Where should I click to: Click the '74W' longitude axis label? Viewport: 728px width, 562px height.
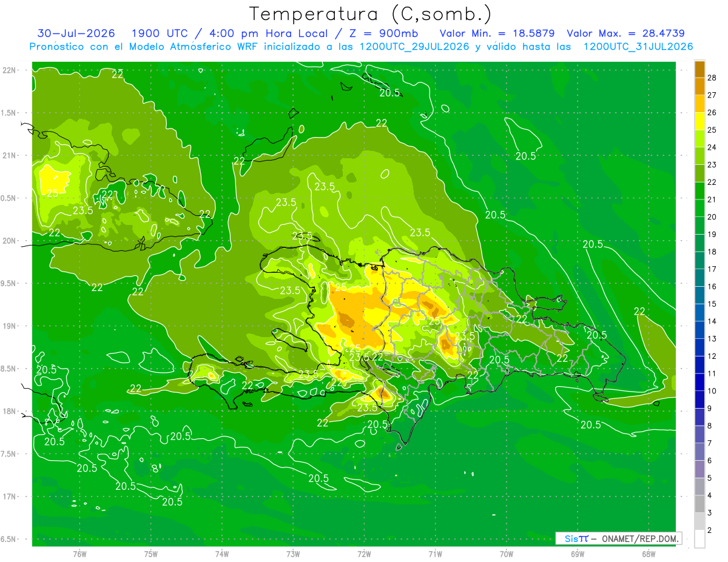(222, 554)
